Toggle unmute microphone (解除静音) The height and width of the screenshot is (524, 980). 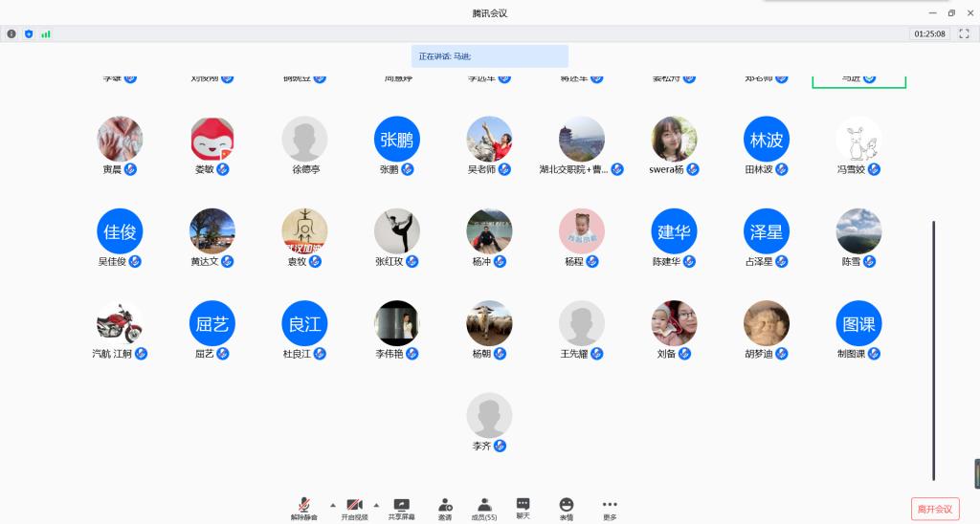(304, 505)
